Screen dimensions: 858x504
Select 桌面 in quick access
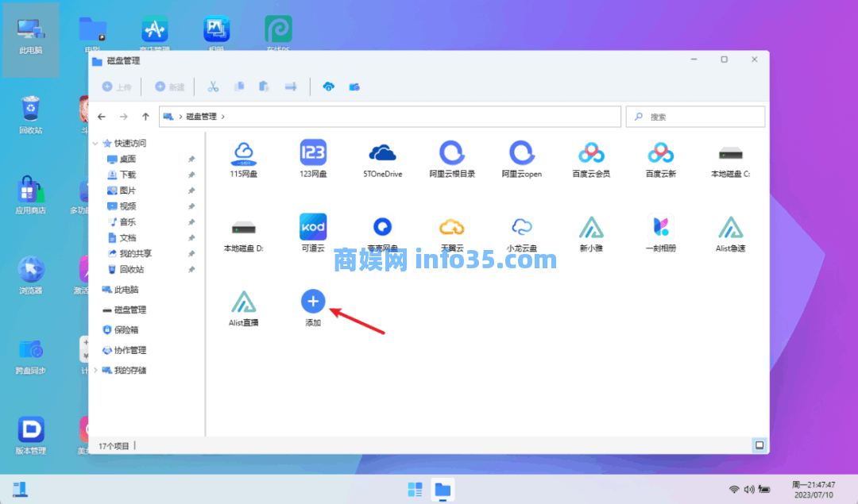point(127,159)
